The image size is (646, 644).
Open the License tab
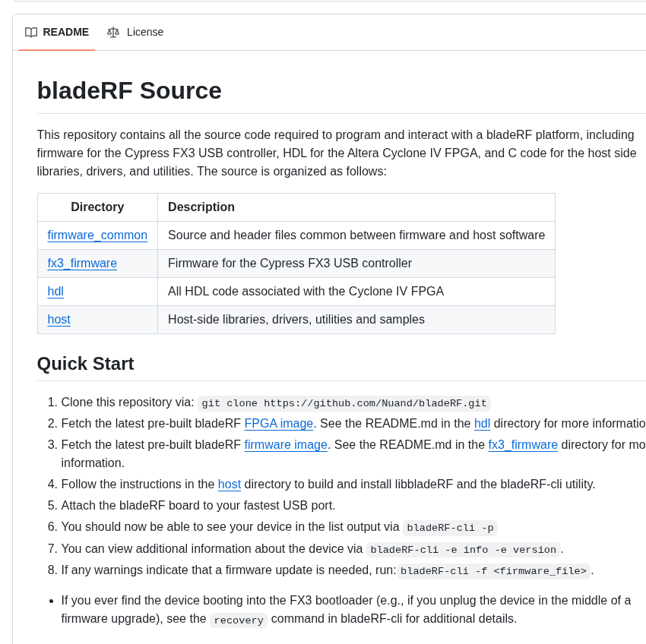tap(144, 32)
